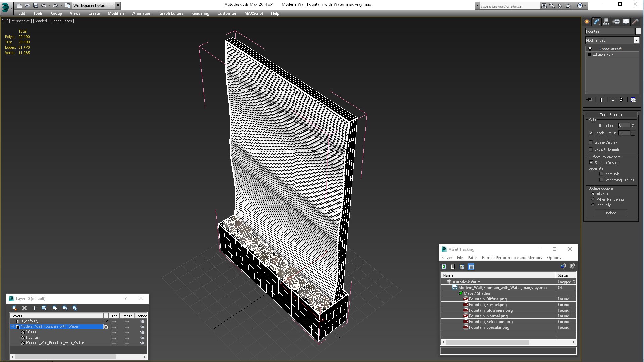644x362 pixels.
Task: Click the Fountain object color swatch
Action: [x=638, y=31]
